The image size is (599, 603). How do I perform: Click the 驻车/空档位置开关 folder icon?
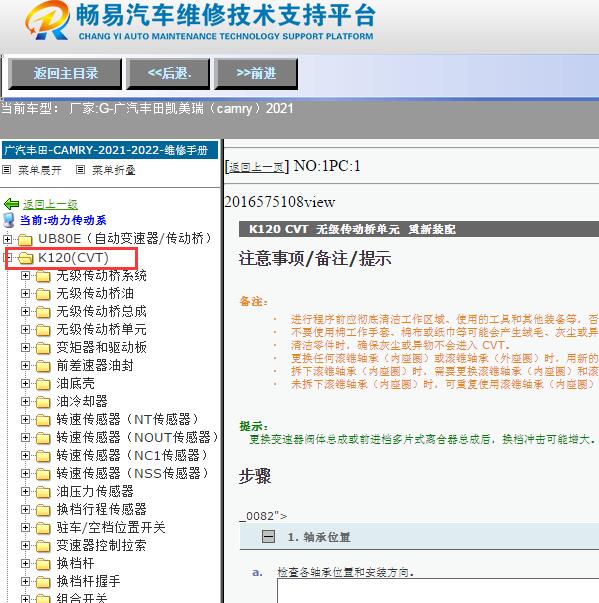(43, 528)
